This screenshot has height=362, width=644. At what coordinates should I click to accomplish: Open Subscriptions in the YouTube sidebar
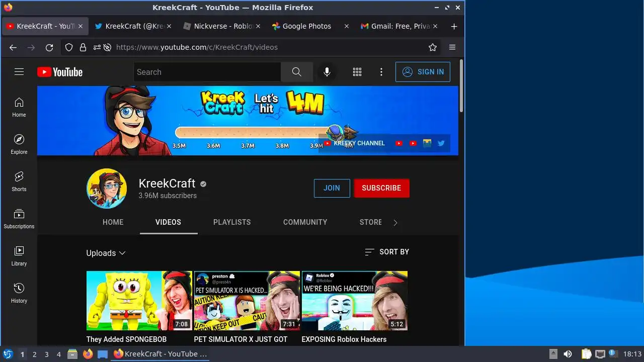pyautogui.click(x=19, y=219)
